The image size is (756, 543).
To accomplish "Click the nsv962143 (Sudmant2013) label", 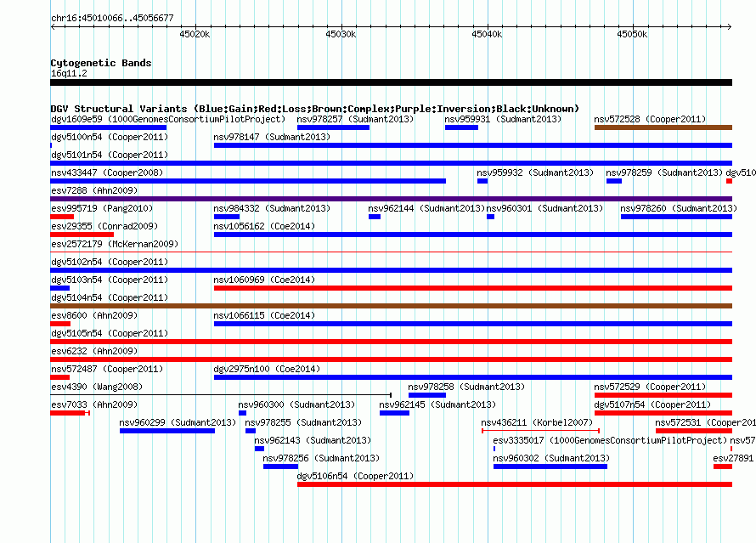I will click(x=313, y=440).
